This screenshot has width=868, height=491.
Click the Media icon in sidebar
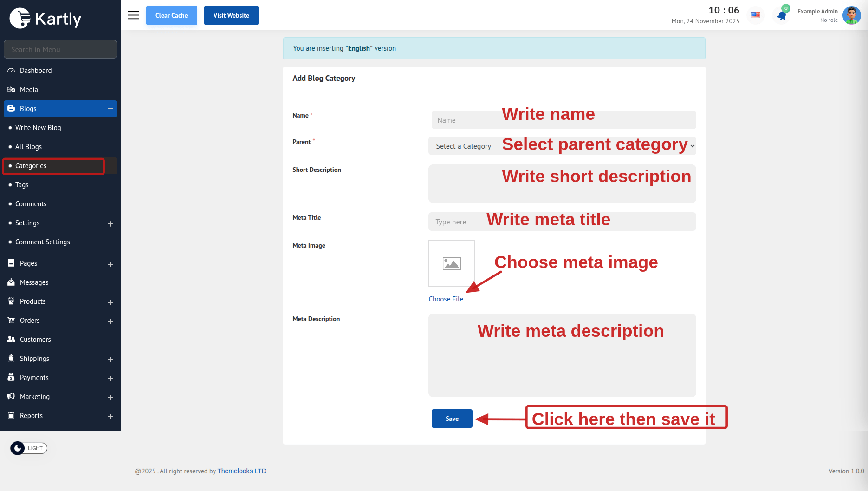(11, 90)
